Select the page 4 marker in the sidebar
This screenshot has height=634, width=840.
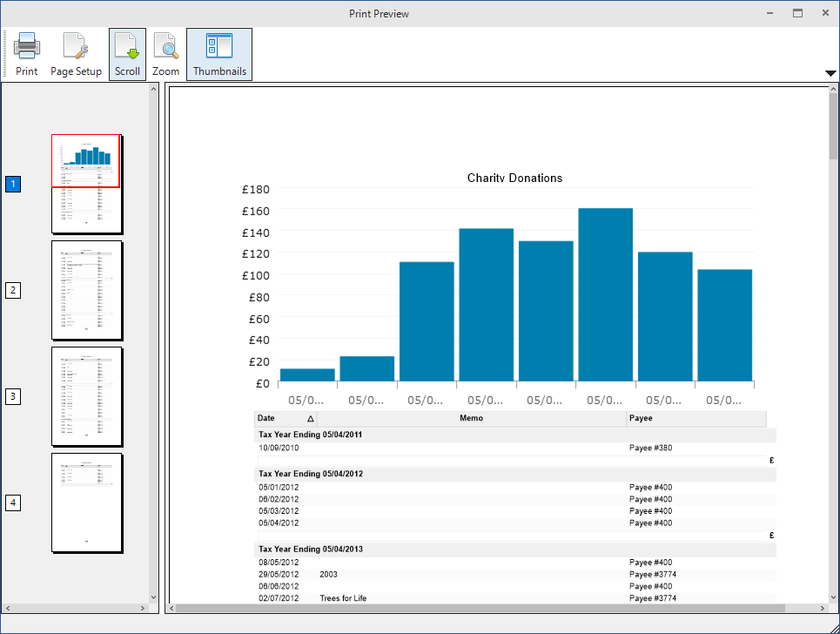click(x=13, y=502)
